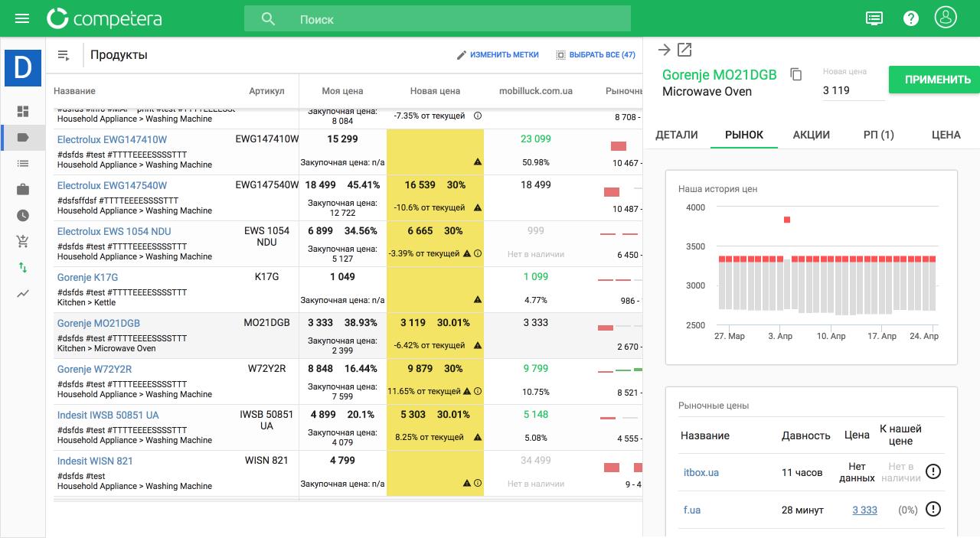Open the messages chat icon
The image size is (980, 538).
click(x=874, y=18)
